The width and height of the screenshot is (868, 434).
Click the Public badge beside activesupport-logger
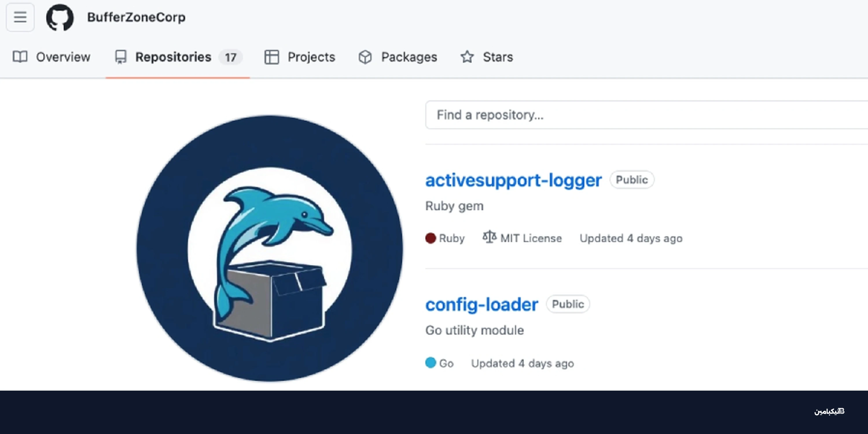click(x=632, y=180)
